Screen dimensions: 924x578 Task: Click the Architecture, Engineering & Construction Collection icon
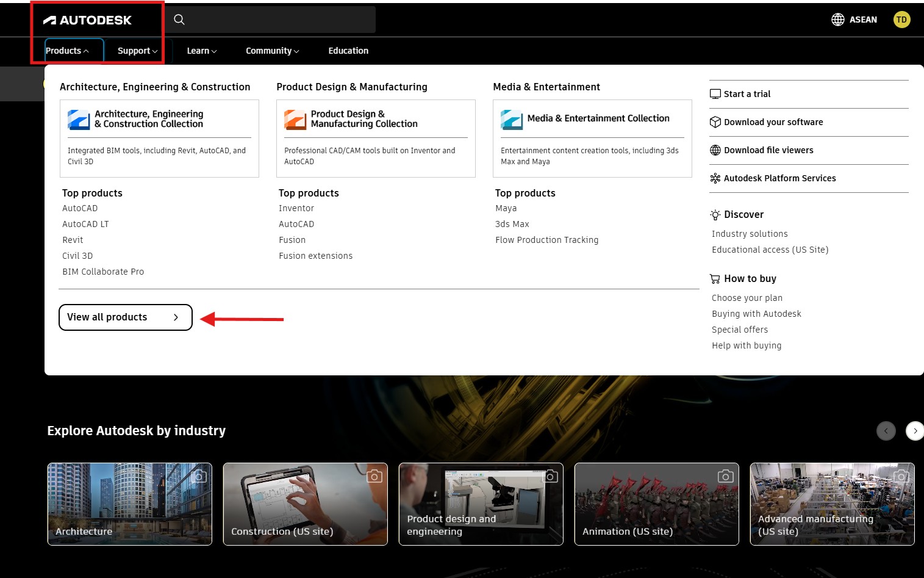(79, 120)
